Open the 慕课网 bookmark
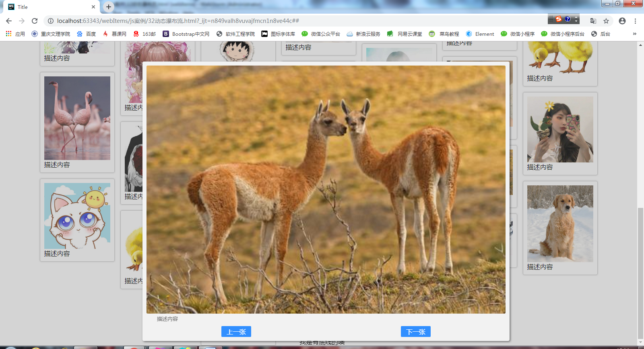The width and height of the screenshot is (644, 349). click(114, 34)
